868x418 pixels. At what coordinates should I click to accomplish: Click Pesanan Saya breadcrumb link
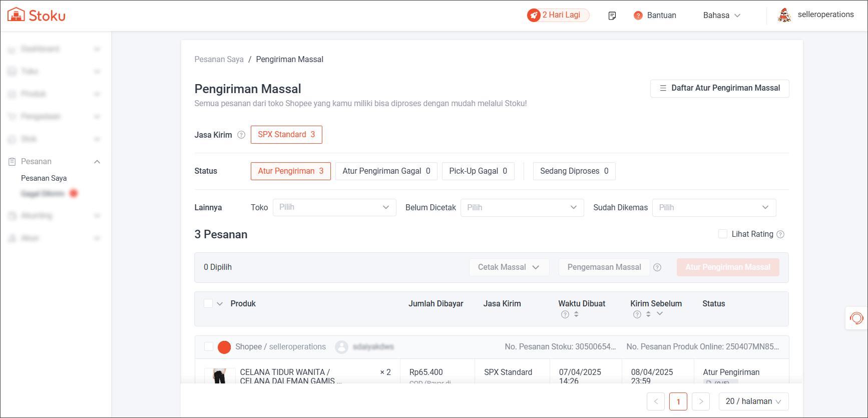tap(219, 59)
